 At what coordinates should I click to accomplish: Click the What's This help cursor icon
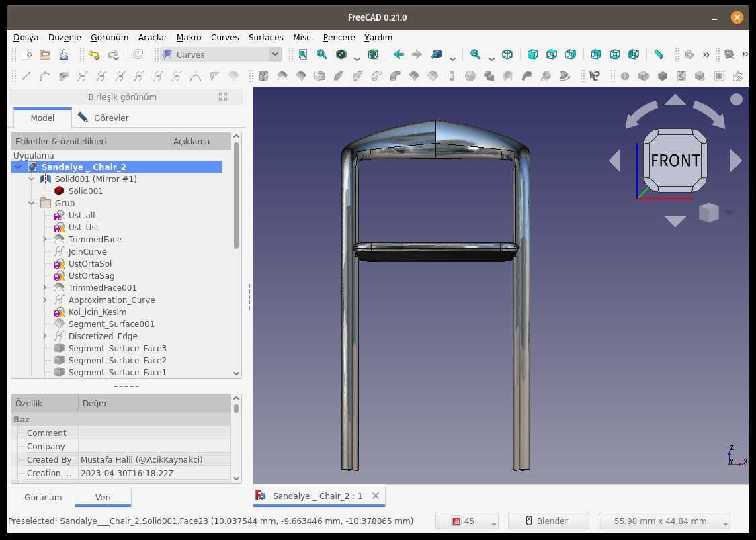coord(595,76)
